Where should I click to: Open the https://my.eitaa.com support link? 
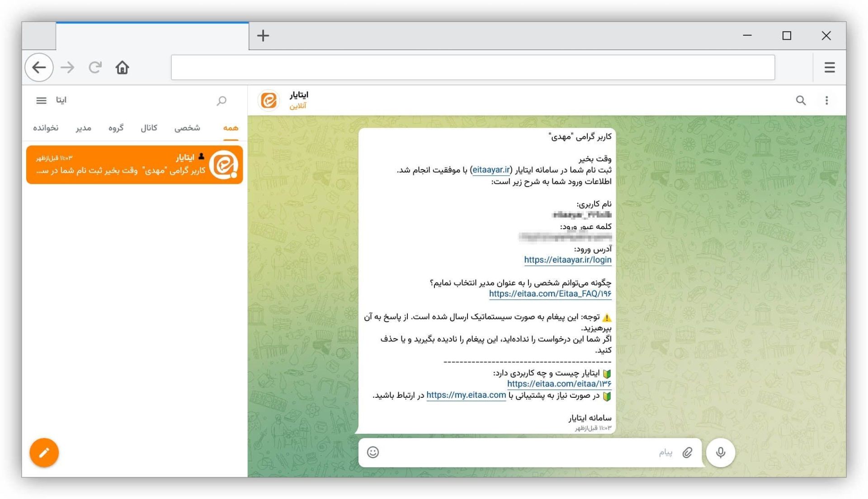[466, 395]
